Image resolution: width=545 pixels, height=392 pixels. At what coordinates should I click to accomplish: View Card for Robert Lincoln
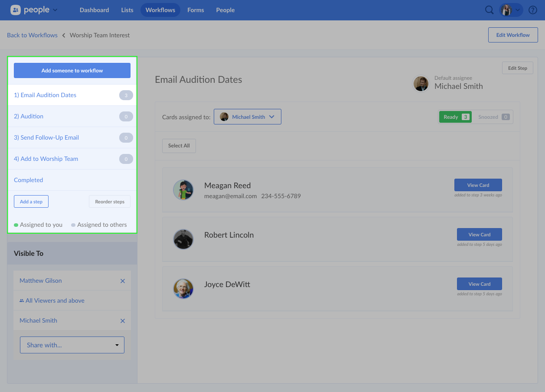(479, 235)
